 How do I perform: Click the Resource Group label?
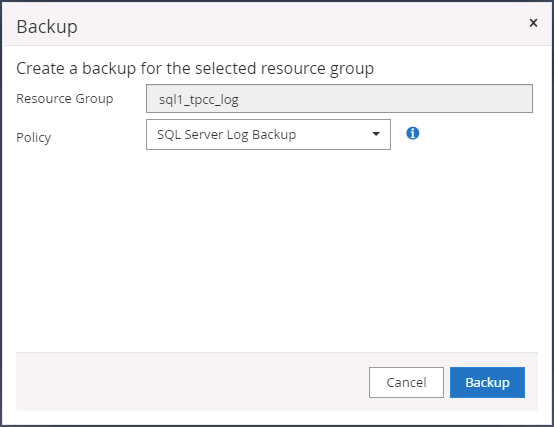(65, 99)
